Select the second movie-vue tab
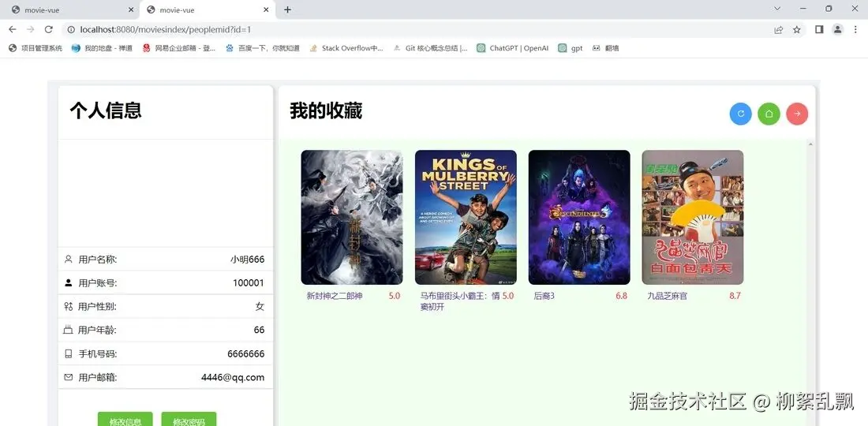 tap(208, 10)
